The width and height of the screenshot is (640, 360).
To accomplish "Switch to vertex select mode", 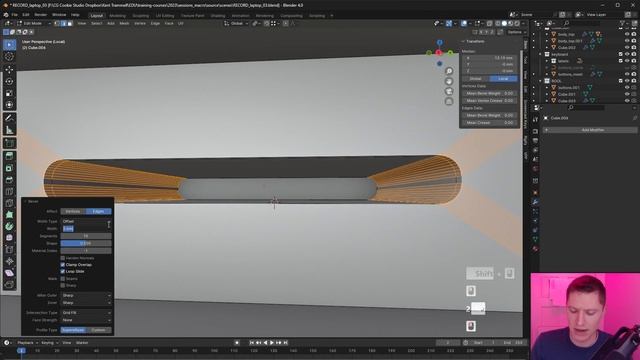I will (x=57, y=24).
